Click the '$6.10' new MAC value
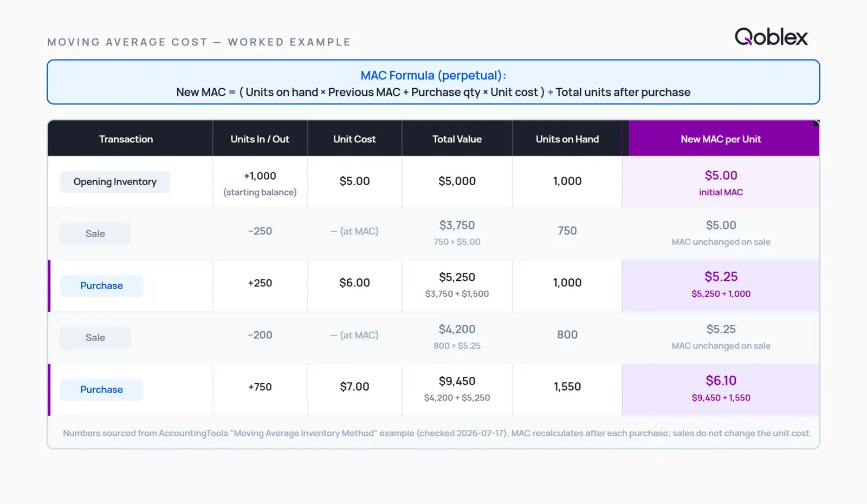This screenshot has width=867, height=504. pos(721,381)
